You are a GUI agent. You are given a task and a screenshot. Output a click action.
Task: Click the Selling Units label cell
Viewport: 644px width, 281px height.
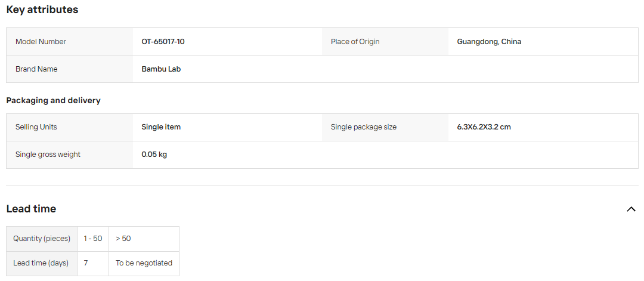click(70, 127)
